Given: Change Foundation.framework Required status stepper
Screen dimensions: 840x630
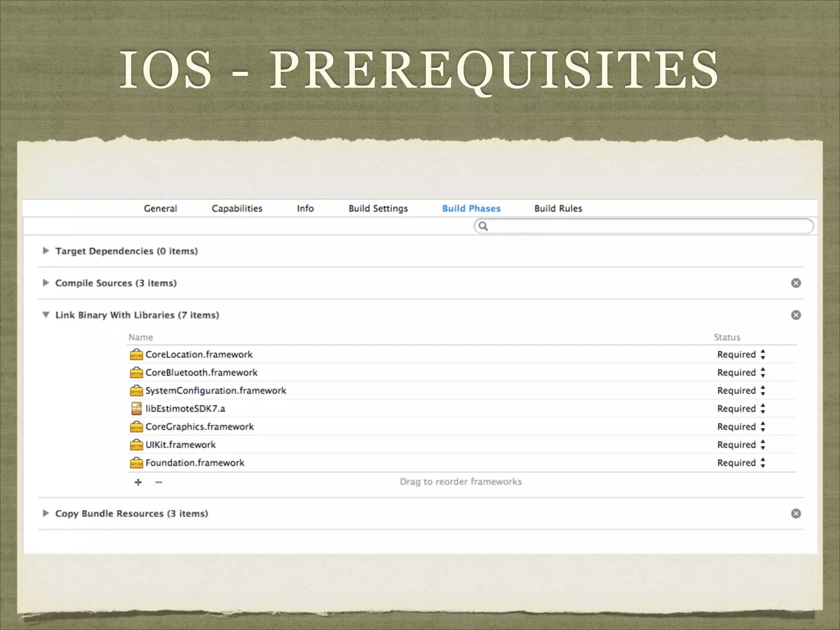Looking at the screenshot, I should tap(762, 463).
